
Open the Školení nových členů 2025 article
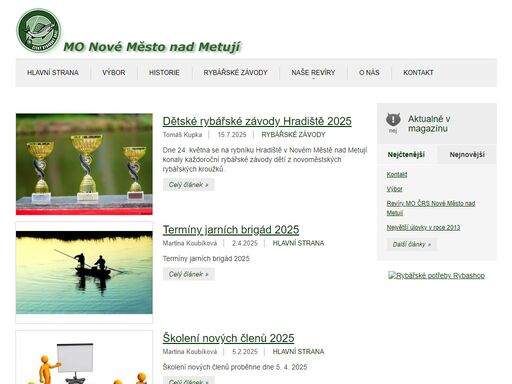point(228,338)
